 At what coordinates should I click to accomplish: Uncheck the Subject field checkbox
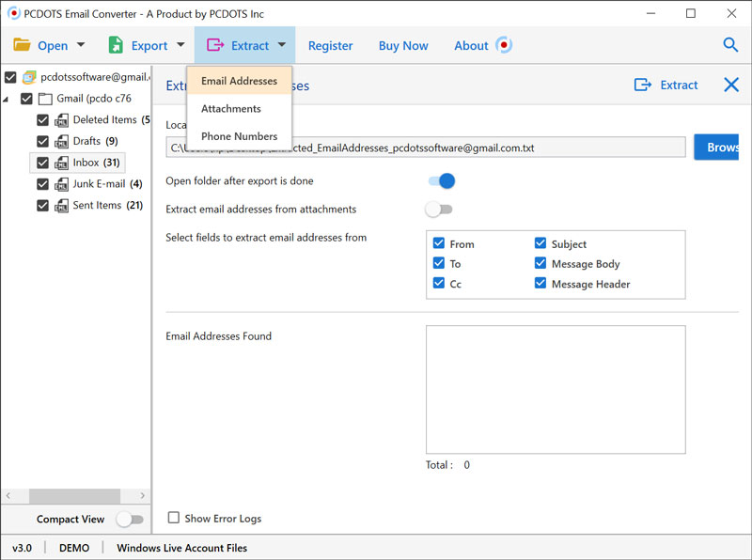point(540,243)
